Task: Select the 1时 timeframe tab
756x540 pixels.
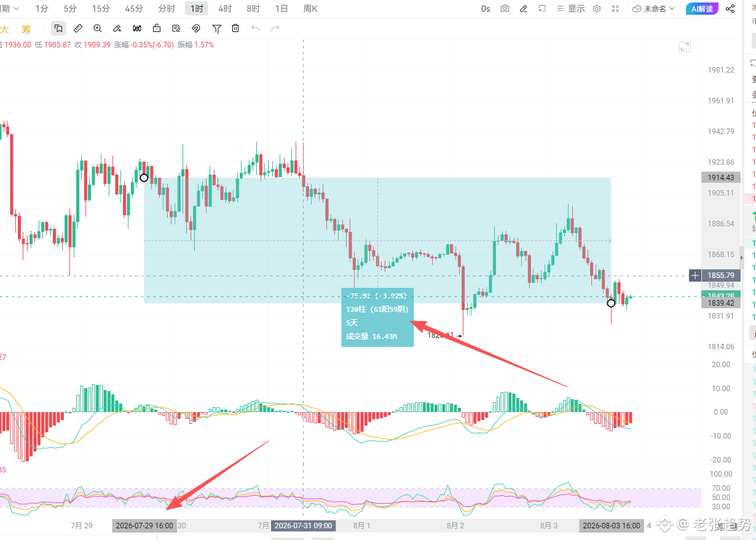Action: 197,9
